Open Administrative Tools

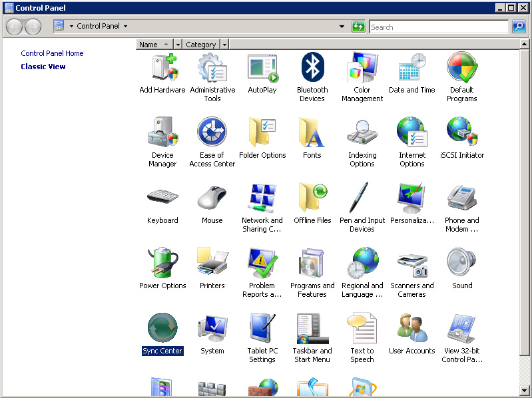click(x=212, y=77)
